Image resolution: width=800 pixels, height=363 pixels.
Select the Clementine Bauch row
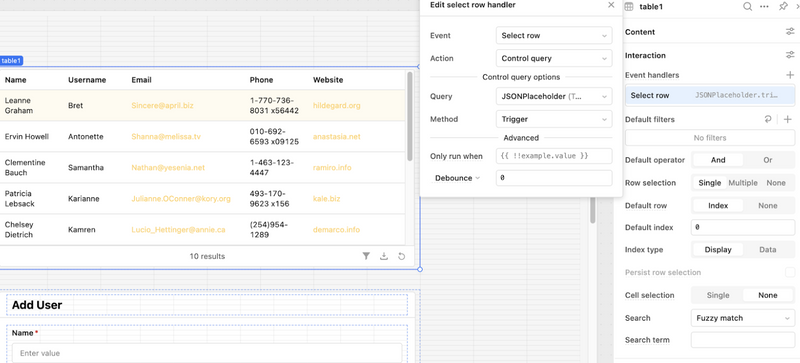point(203,167)
